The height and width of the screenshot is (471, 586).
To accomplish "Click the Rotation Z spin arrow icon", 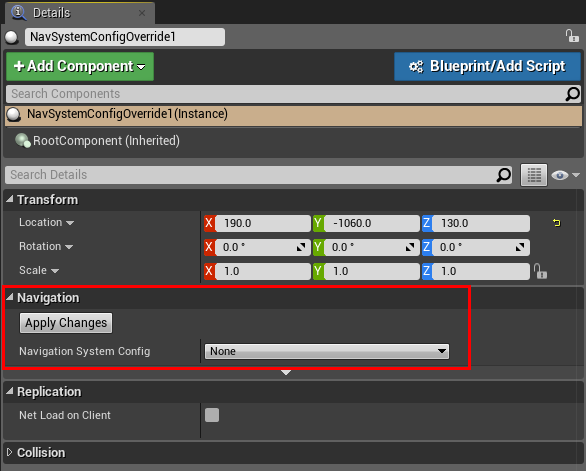I will point(520,247).
